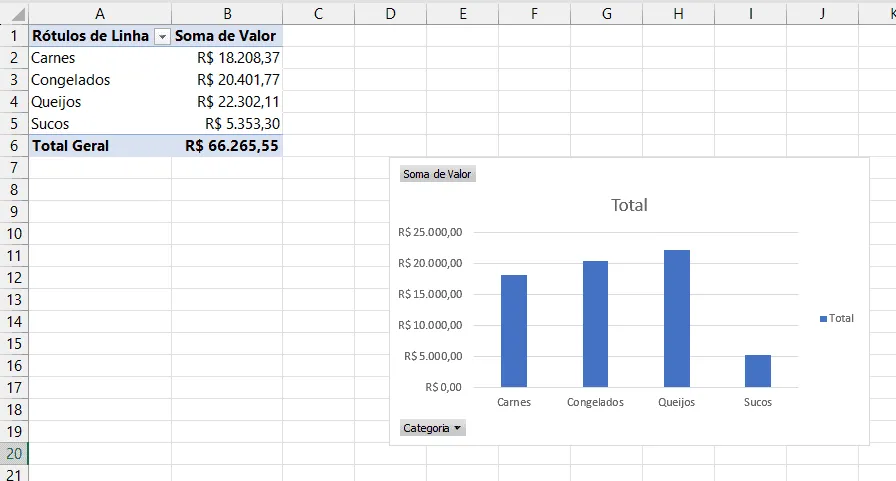Click the Congelados bar in the chart
Screen dimensions: 896x481
coord(595,324)
